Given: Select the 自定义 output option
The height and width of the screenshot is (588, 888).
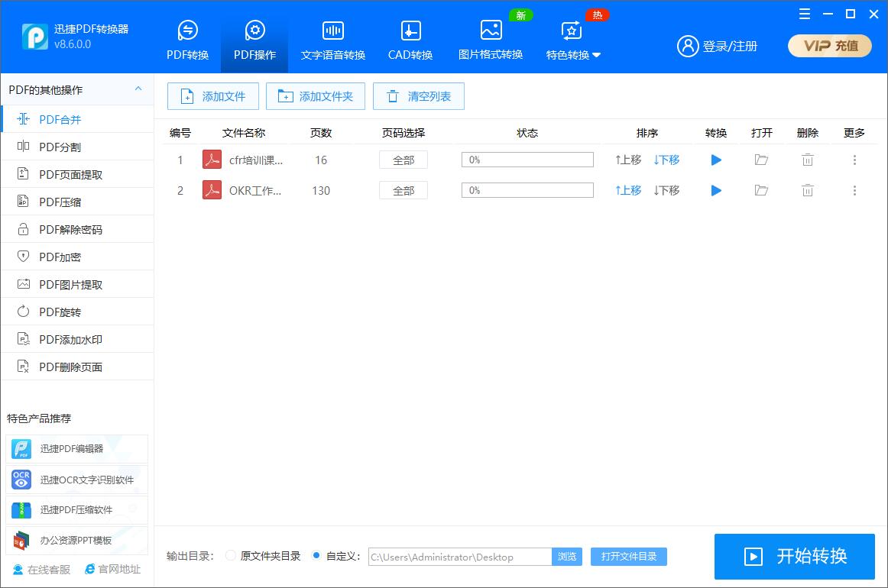Looking at the screenshot, I should pos(316,557).
